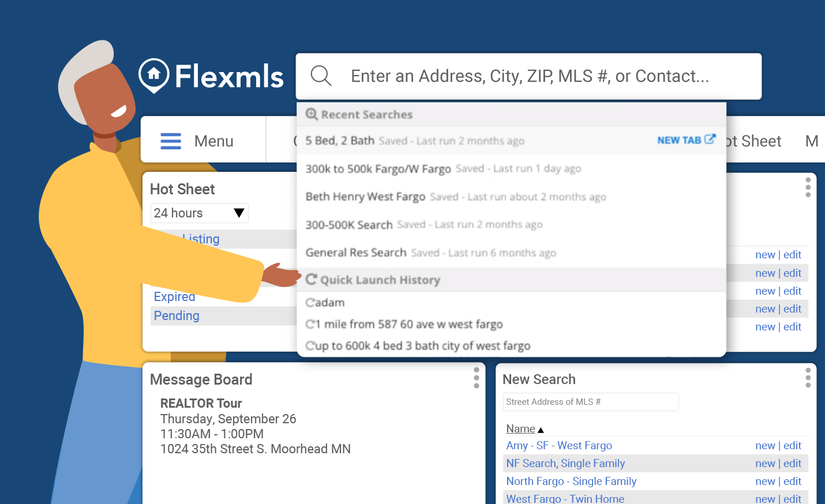Open New Search panel three-dot options

tap(808, 378)
